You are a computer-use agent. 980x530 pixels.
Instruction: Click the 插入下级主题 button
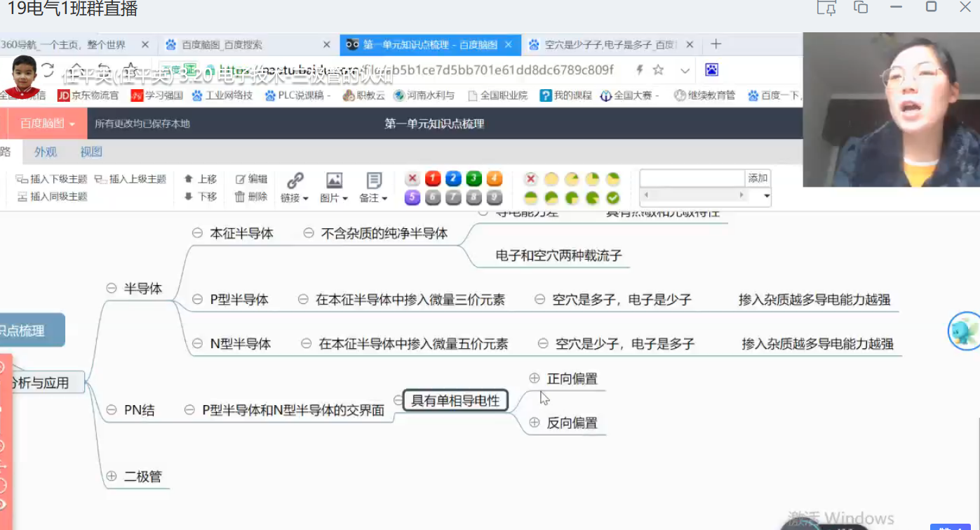pos(52,179)
